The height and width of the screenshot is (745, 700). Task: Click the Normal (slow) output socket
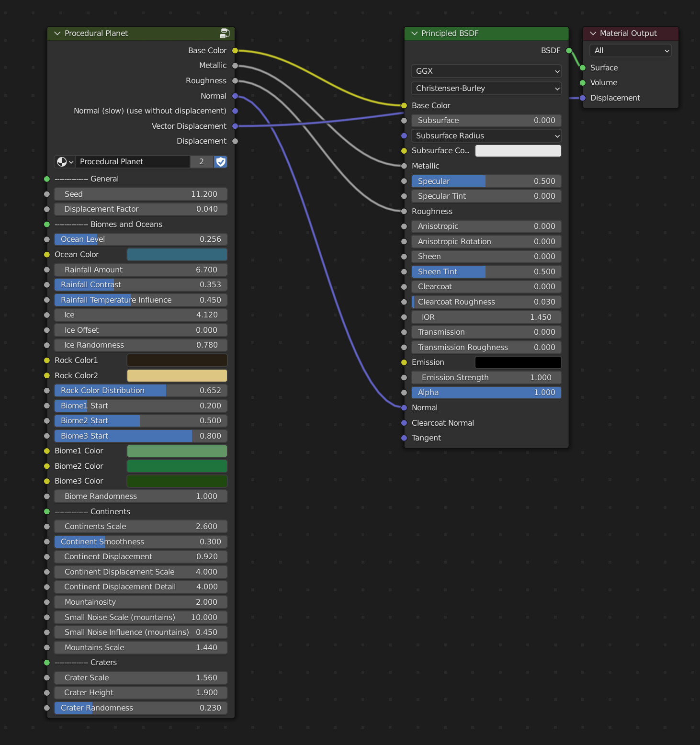pos(235,111)
